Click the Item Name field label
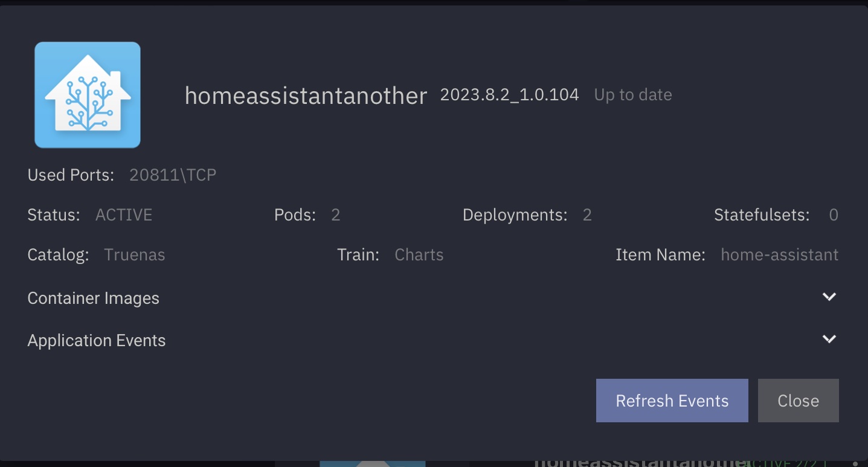Screen dimensions: 868x467 (660, 255)
